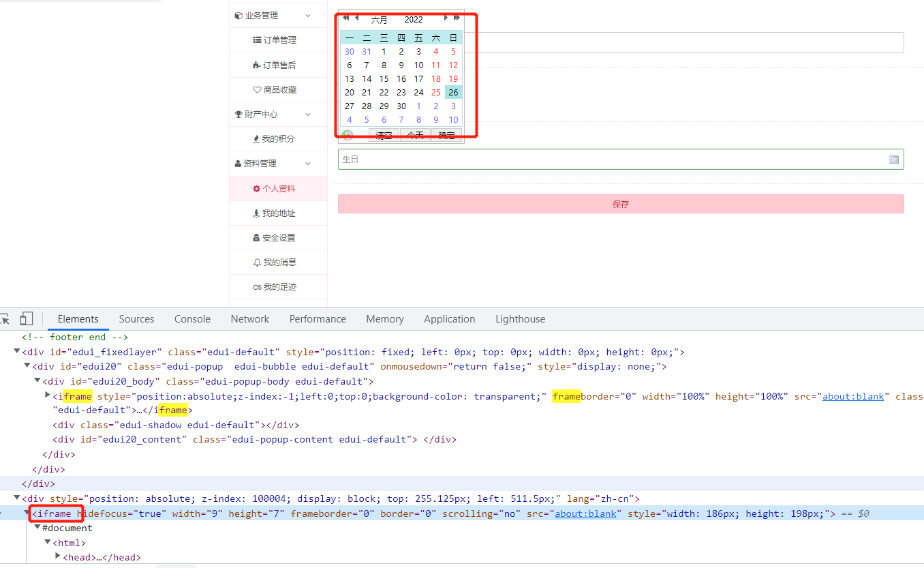
Task: Select date 1 in first calendar row
Action: (384, 52)
